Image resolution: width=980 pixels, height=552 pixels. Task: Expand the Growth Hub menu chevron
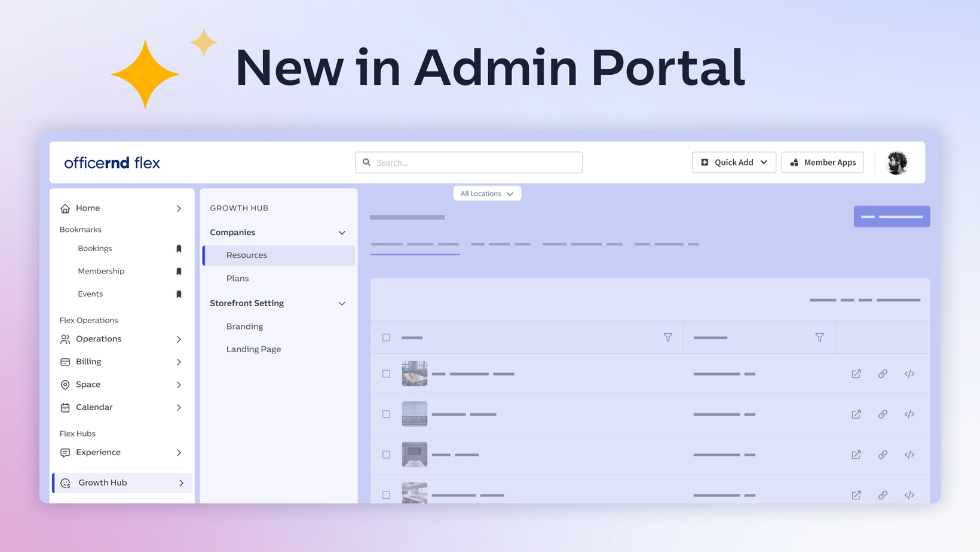pos(182,483)
